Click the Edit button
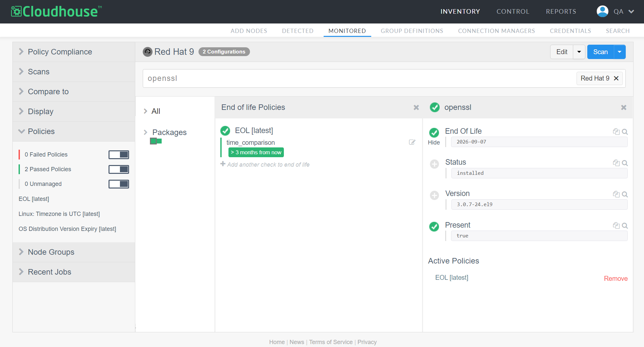Viewport: 644px width, 347px height. 562,52
